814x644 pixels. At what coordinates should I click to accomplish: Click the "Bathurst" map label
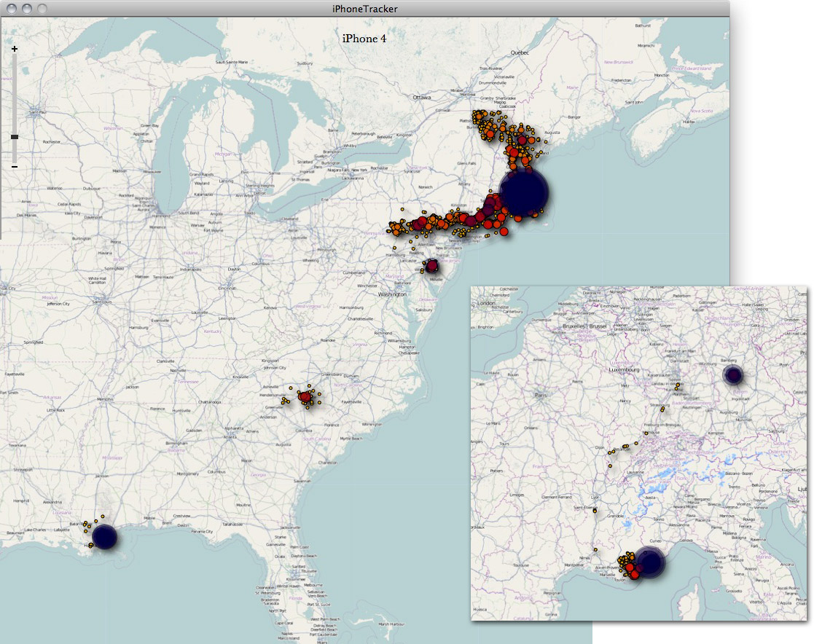click(643, 25)
